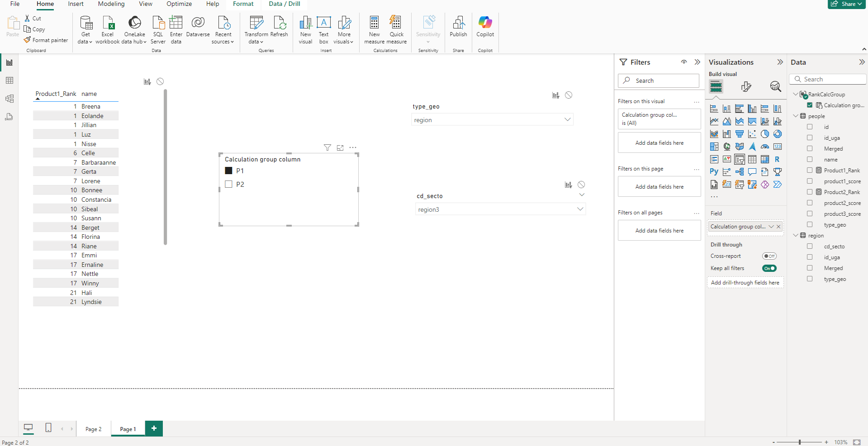
Task: Remove Calculation group field with X
Action: point(778,227)
